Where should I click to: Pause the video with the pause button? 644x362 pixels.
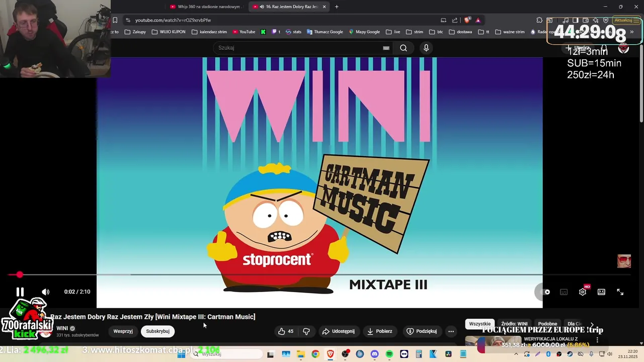(20, 292)
